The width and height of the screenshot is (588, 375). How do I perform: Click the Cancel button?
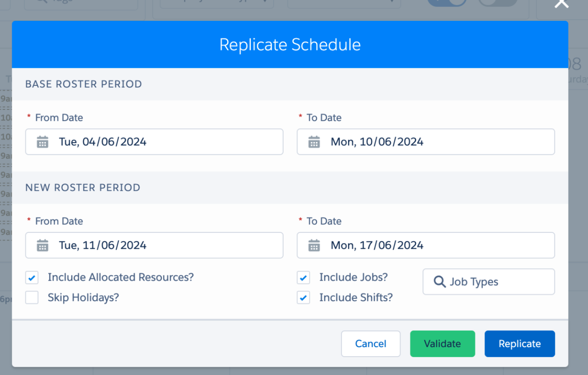(x=371, y=344)
